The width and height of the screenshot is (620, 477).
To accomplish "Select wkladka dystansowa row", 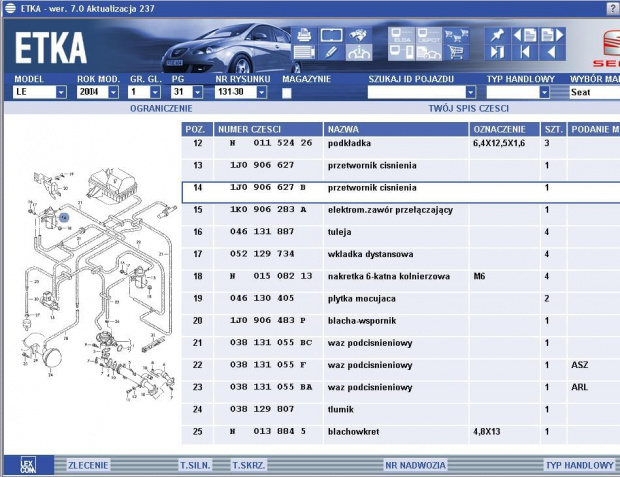I will tap(401, 259).
